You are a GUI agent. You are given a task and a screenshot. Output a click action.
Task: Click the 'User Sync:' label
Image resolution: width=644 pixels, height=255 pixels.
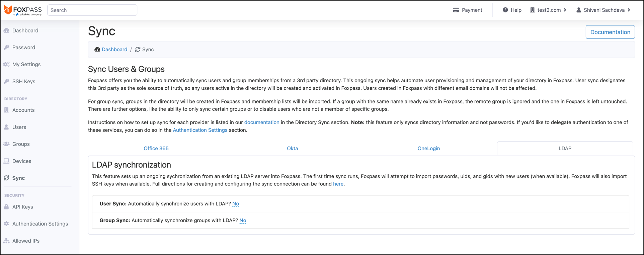(113, 203)
